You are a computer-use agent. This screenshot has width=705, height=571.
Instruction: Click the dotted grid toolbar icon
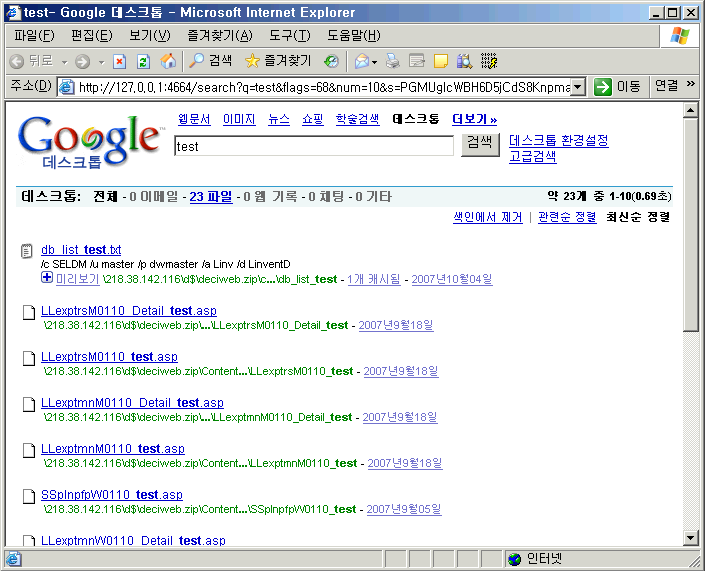[x=489, y=61]
